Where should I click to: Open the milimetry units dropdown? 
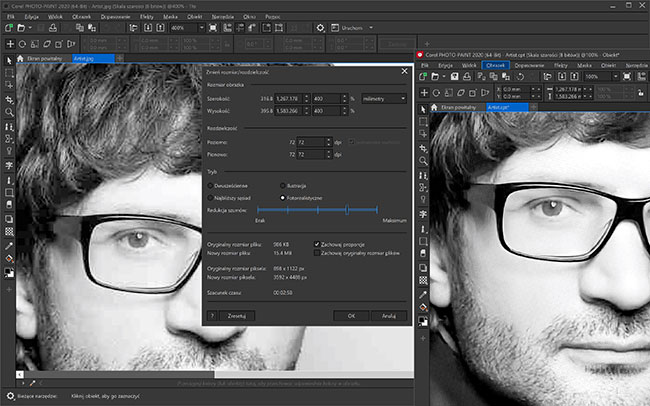tap(385, 99)
